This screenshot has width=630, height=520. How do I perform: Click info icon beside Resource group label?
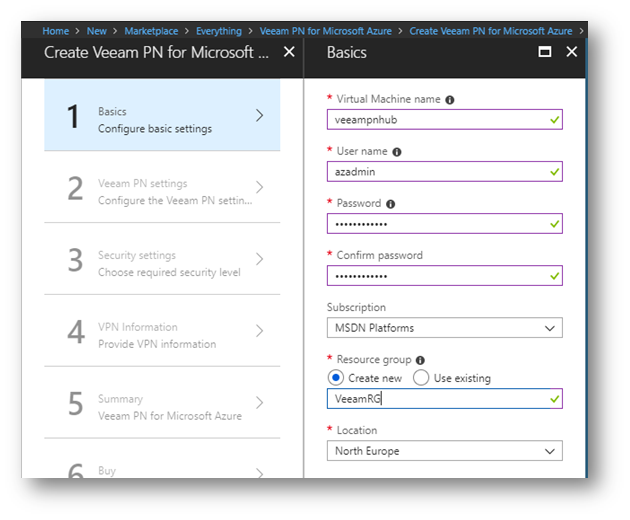point(420,360)
